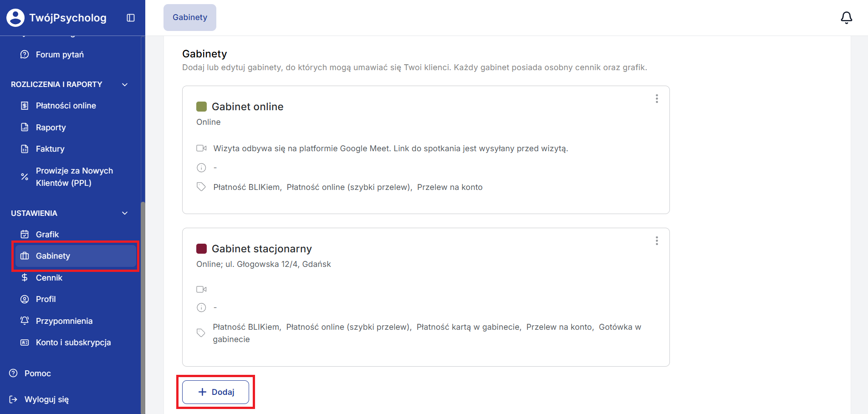Screen dimensions: 868x414
Task: Click the green Gabinet online color swatch
Action: [201, 107]
